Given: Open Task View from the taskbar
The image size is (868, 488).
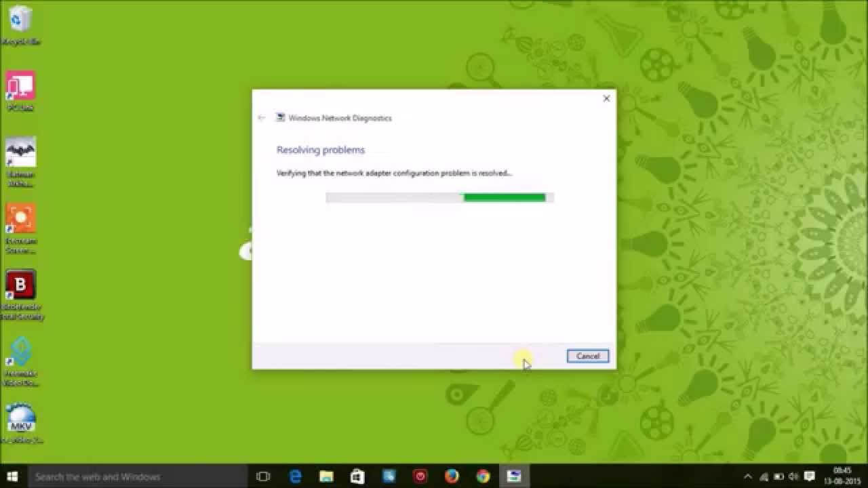Looking at the screenshot, I should click(x=263, y=476).
